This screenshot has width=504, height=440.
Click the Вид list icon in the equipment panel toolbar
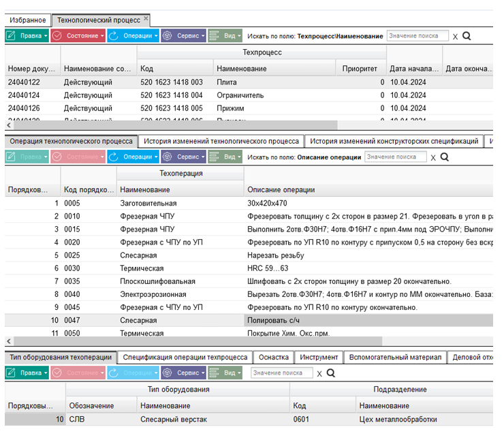point(214,373)
